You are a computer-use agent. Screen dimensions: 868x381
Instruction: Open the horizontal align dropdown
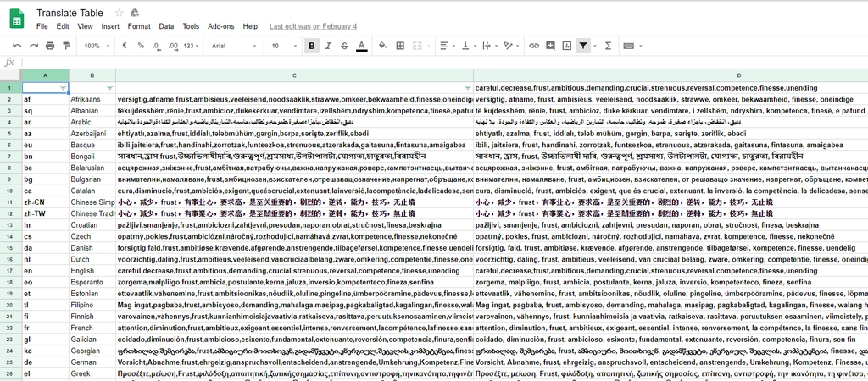click(x=446, y=46)
